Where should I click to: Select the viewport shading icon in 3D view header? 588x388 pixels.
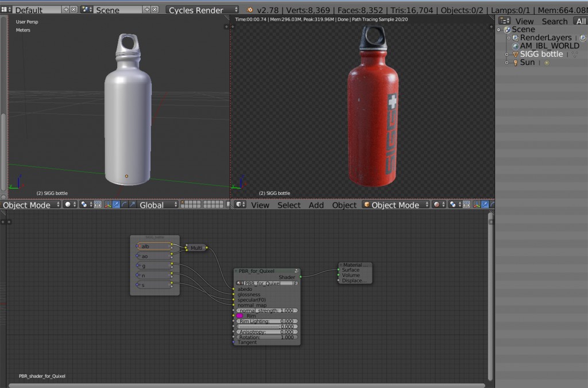tap(67, 205)
